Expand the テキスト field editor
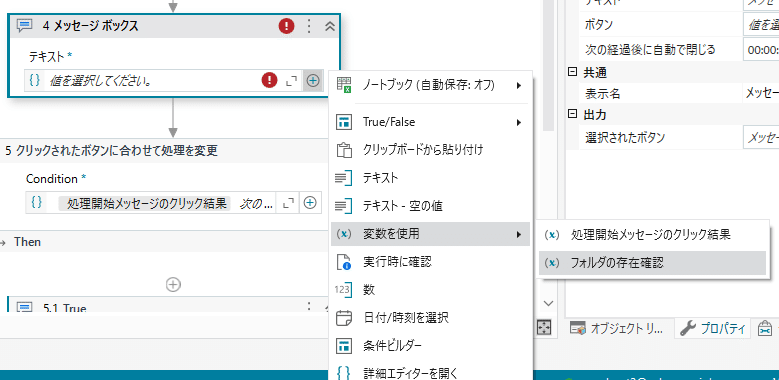 (x=291, y=80)
